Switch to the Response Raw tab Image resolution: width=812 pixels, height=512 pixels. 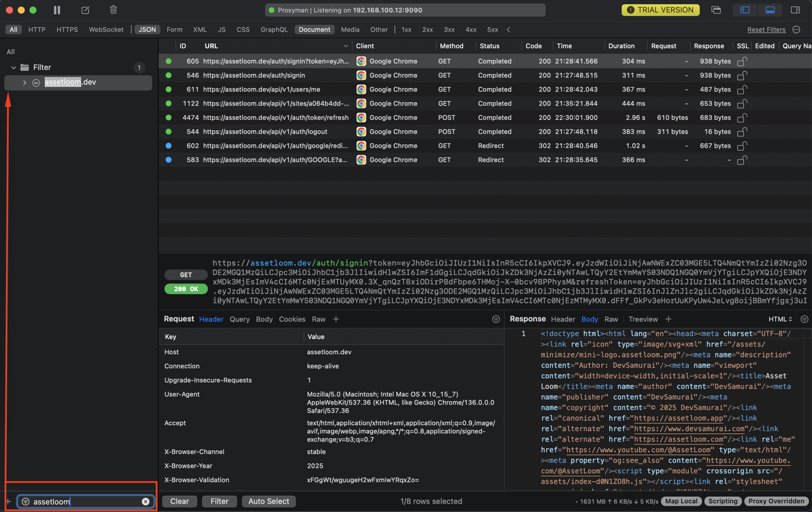tap(611, 319)
